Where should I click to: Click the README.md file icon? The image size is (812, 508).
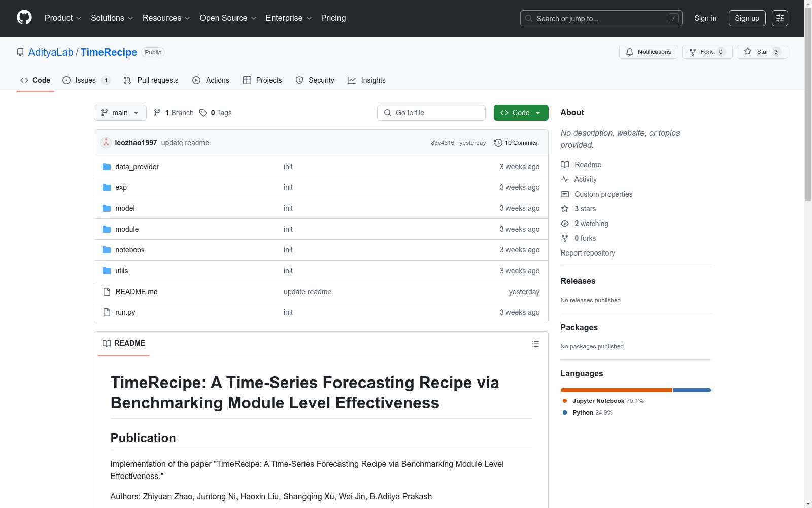(x=107, y=292)
